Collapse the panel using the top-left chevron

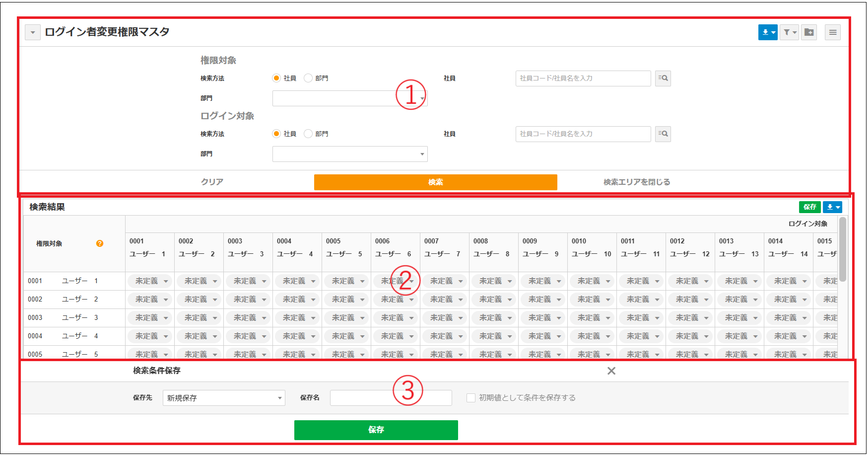33,32
